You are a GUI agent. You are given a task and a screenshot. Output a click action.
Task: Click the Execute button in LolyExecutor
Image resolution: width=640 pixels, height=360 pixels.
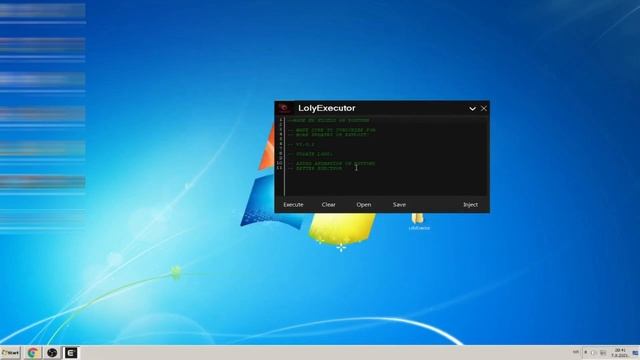[x=293, y=204]
